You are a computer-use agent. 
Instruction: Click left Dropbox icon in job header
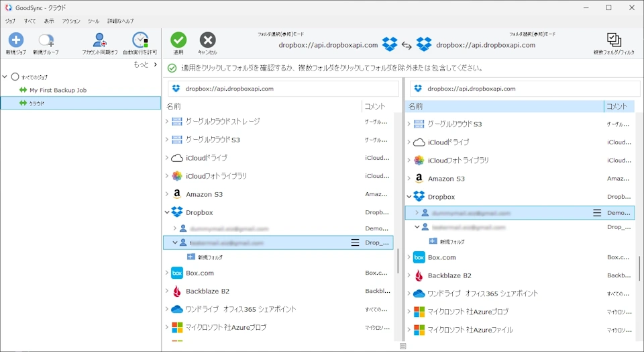coord(390,44)
